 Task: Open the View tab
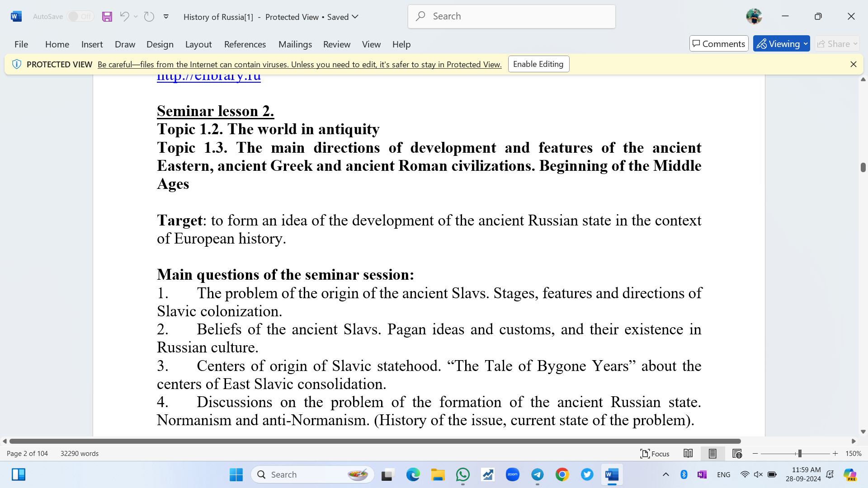click(x=371, y=44)
